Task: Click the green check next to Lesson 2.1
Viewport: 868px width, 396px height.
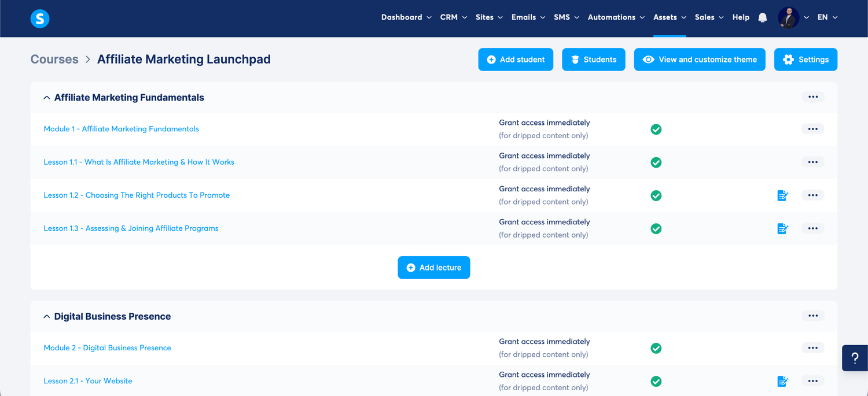Action: click(x=656, y=382)
